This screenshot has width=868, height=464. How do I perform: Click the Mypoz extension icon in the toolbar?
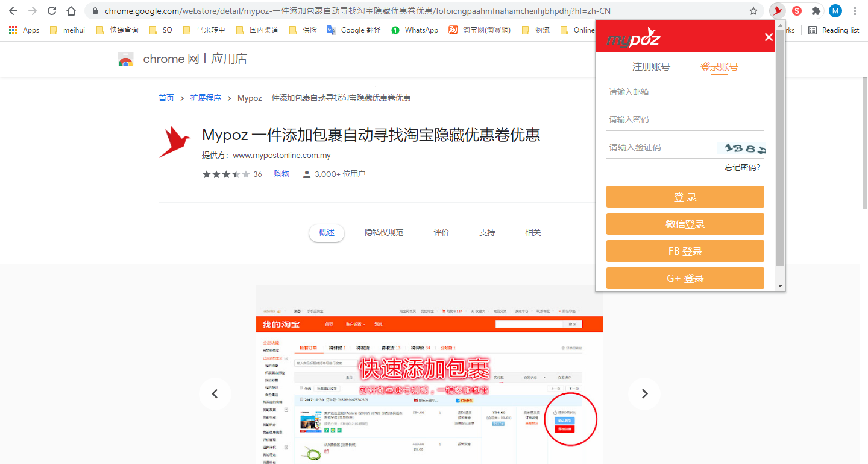(x=778, y=11)
